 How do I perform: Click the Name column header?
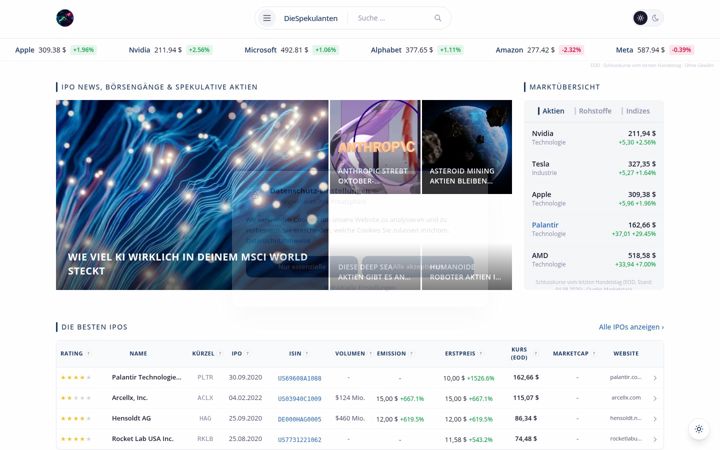138,354
